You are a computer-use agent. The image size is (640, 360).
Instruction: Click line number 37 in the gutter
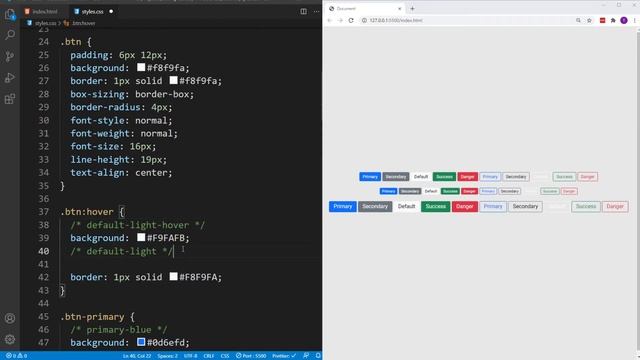[x=43, y=212]
